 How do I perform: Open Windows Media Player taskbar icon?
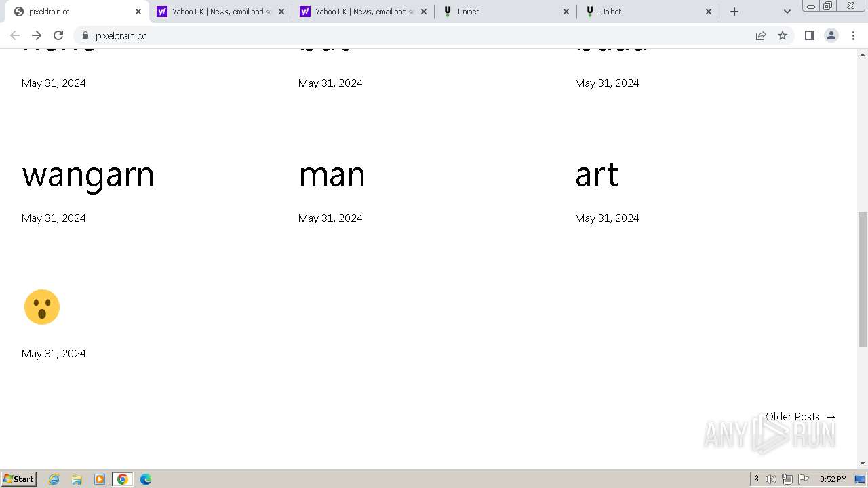(100, 479)
